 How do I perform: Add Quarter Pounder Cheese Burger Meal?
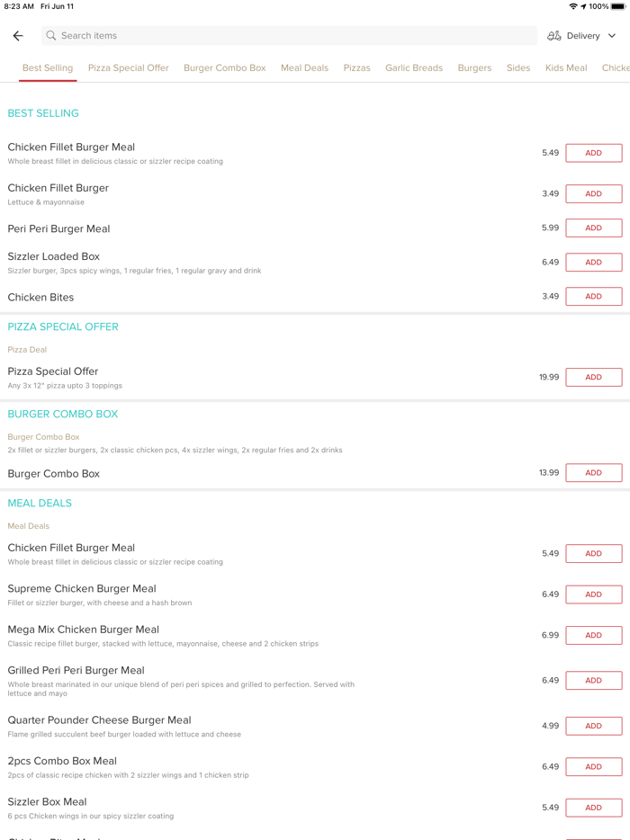coord(593,726)
